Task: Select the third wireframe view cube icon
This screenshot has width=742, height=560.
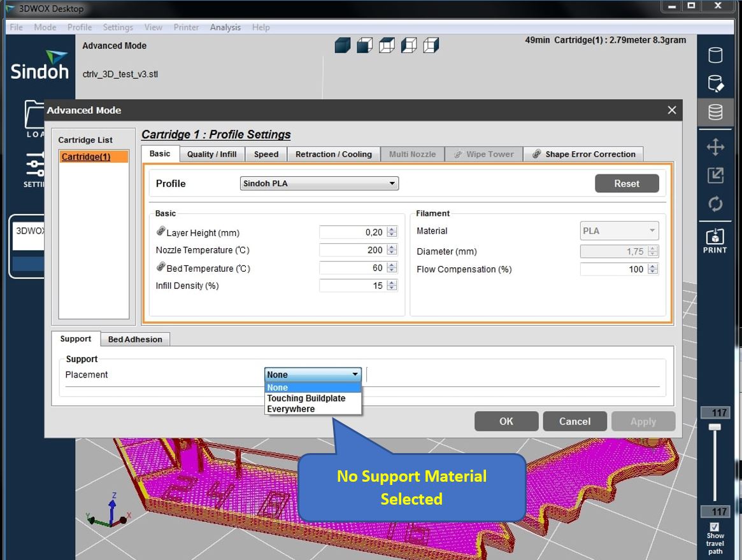Action: 387,45
